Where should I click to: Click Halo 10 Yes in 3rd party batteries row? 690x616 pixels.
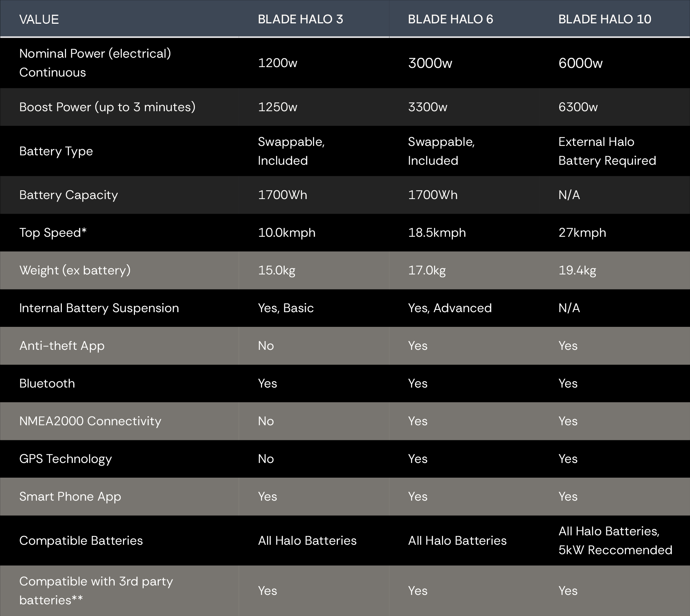pyautogui.click(x=568, y=591)
